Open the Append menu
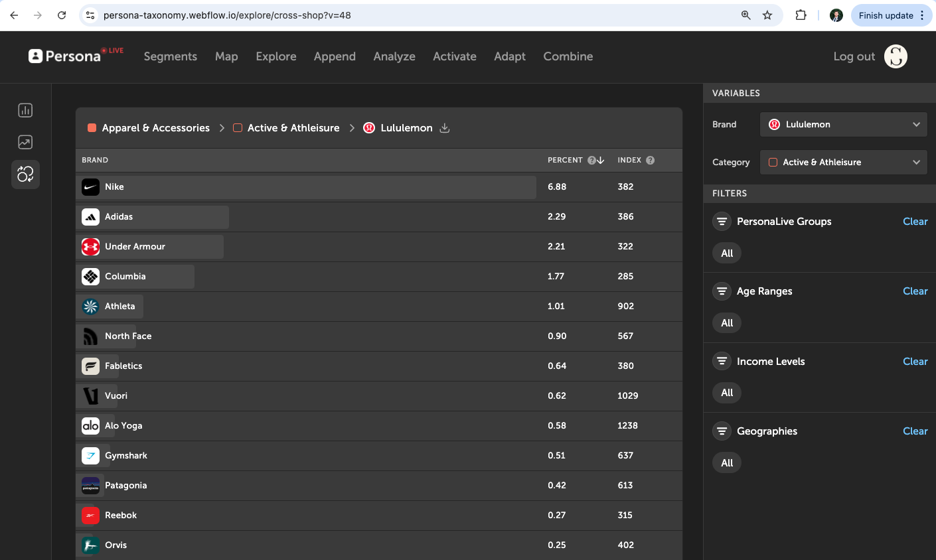Image resolution: width=936 pixels, height=560 pixels. pos(335,56)
